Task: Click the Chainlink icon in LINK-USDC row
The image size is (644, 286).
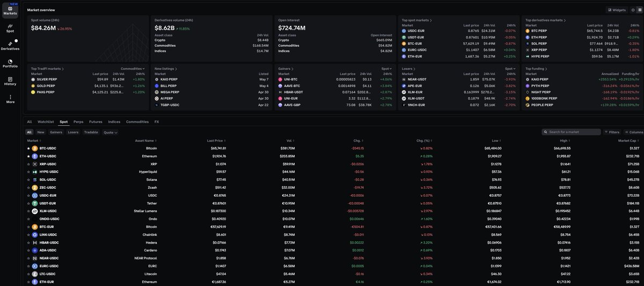Action: pos(35,234)
